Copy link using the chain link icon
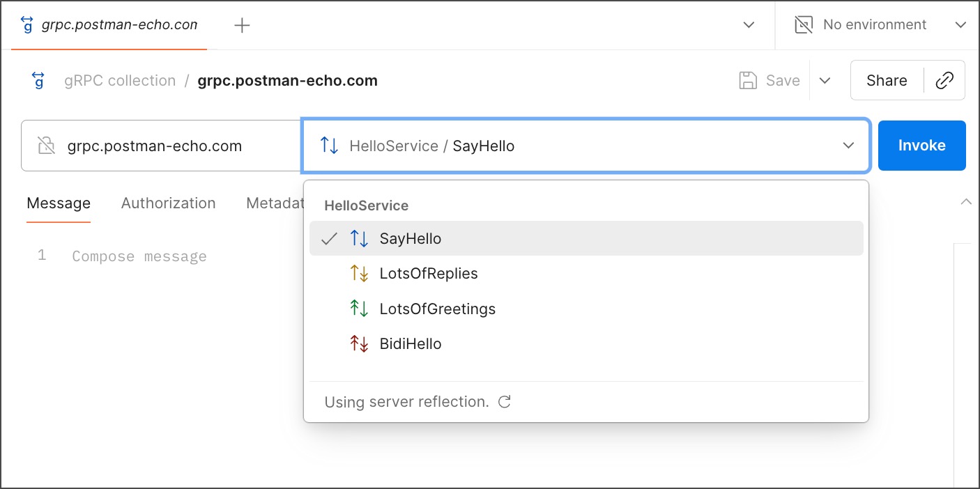This screenshot has width=980, height=489. (944, 81)
